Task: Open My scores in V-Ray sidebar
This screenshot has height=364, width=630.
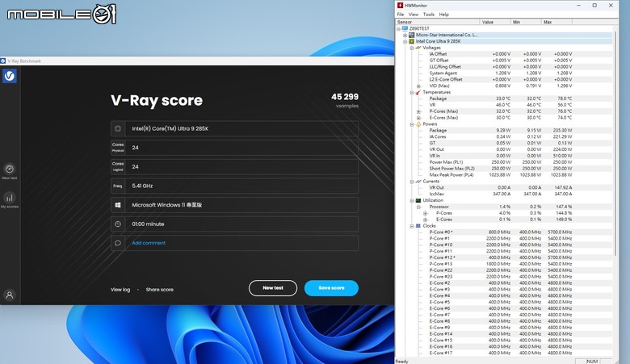Action: tap(10, 200)
